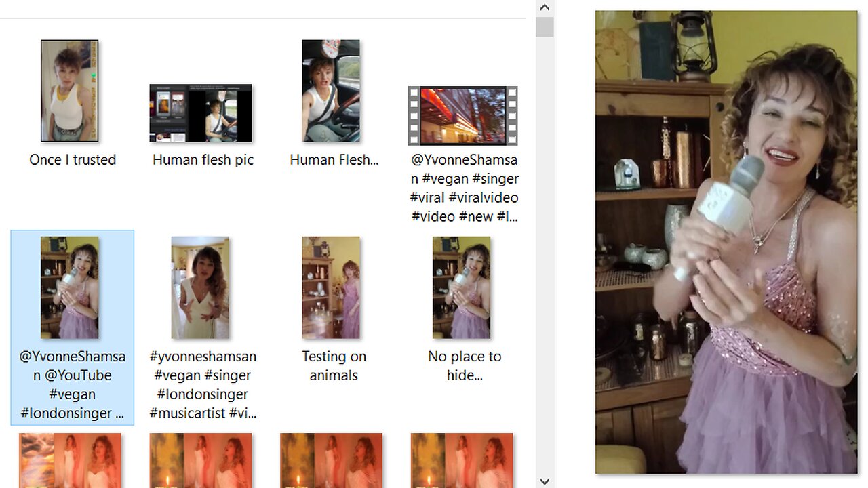Click the 'Testing on animals' file name
This screenshot has width=868, height=488.
334,366
